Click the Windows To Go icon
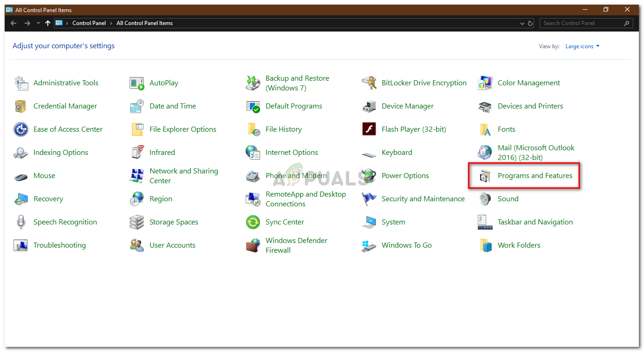Viewport: 644px width, 352px height. pos(369,245)
